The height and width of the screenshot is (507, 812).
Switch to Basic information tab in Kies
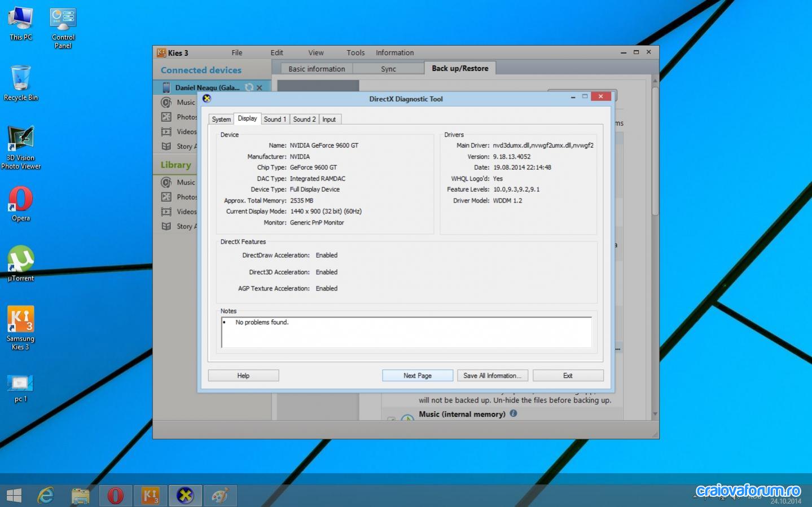coord(317,69)
